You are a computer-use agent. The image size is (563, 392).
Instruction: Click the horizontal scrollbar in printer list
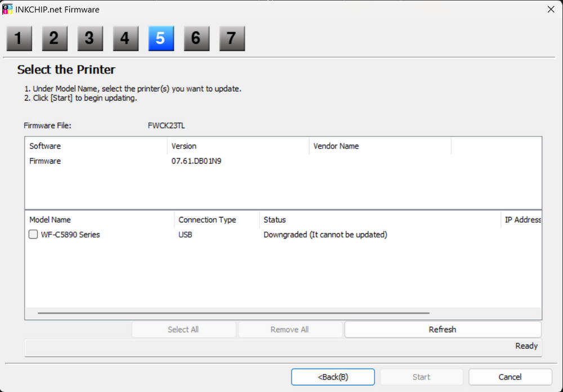tap(233, 313)
